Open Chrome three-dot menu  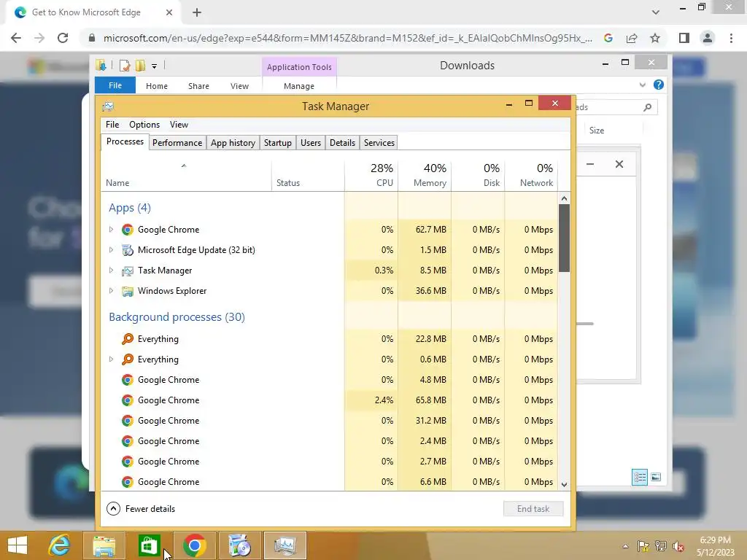(731, 38)
